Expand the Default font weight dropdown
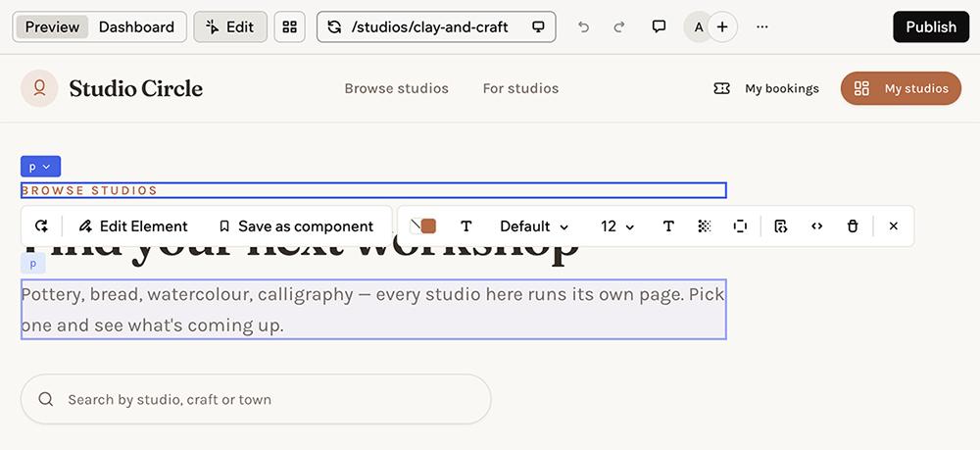Viewport: 980px width, 450px height. 534,226
